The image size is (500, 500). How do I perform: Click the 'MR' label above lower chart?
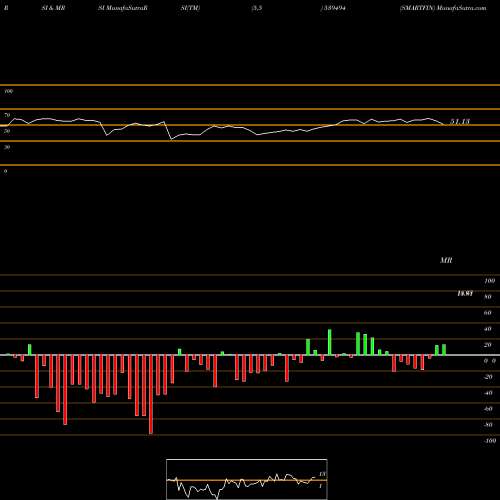coord(446,260)
